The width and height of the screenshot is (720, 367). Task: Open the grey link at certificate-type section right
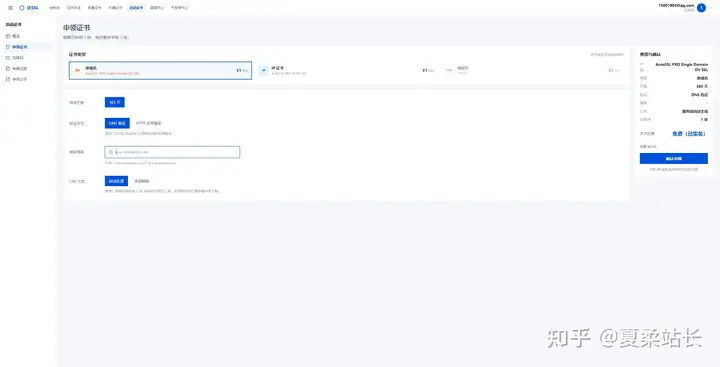pos(607,55)
